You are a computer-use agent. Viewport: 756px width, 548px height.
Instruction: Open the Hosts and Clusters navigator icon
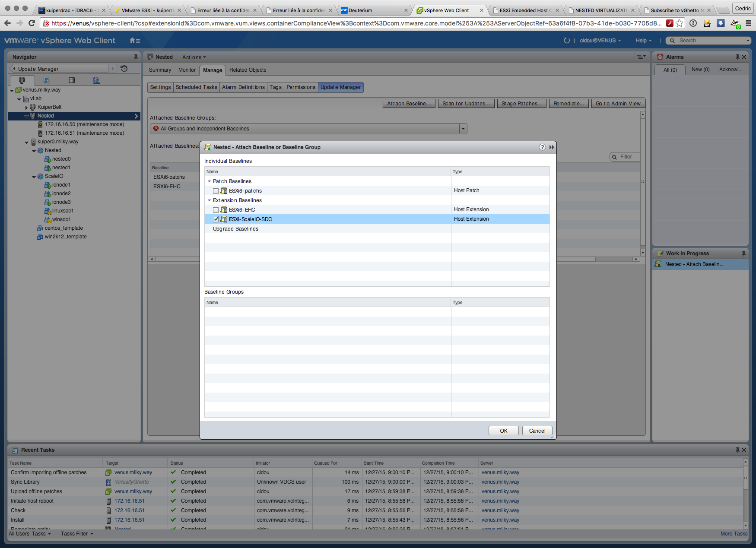tap(22, 80)
